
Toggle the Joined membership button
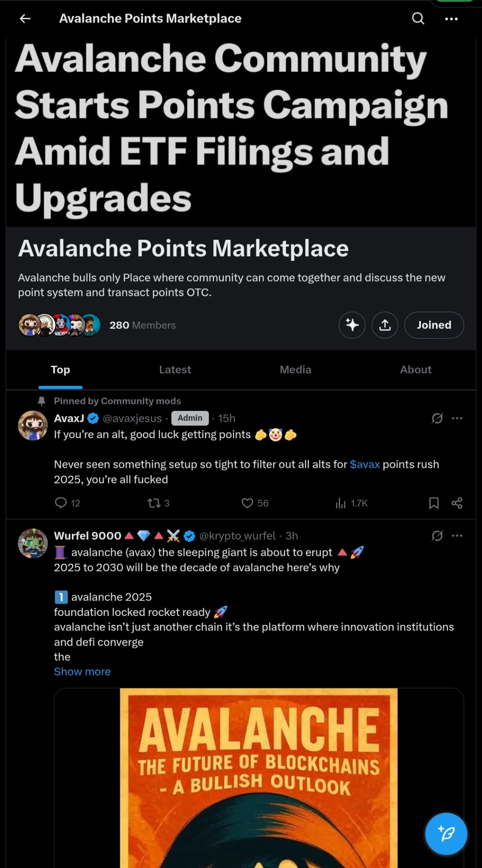(x=434, y=325)
